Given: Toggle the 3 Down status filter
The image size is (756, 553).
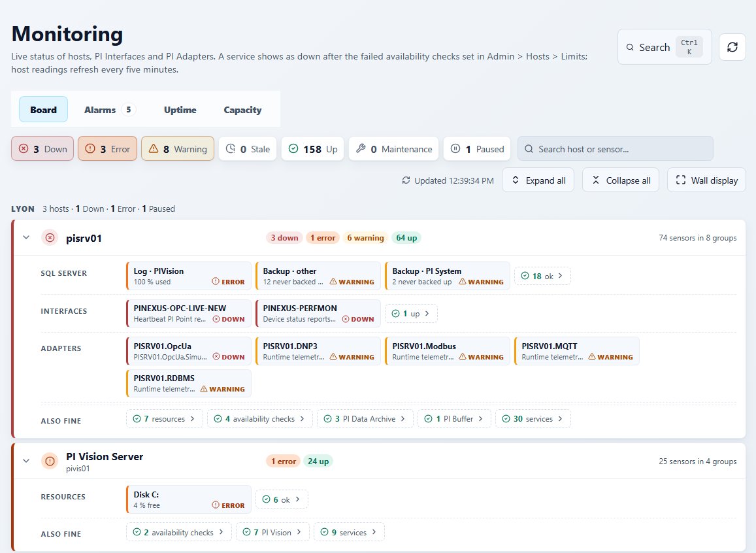Looking at the screenshot, I should click(x=42, y=149).
